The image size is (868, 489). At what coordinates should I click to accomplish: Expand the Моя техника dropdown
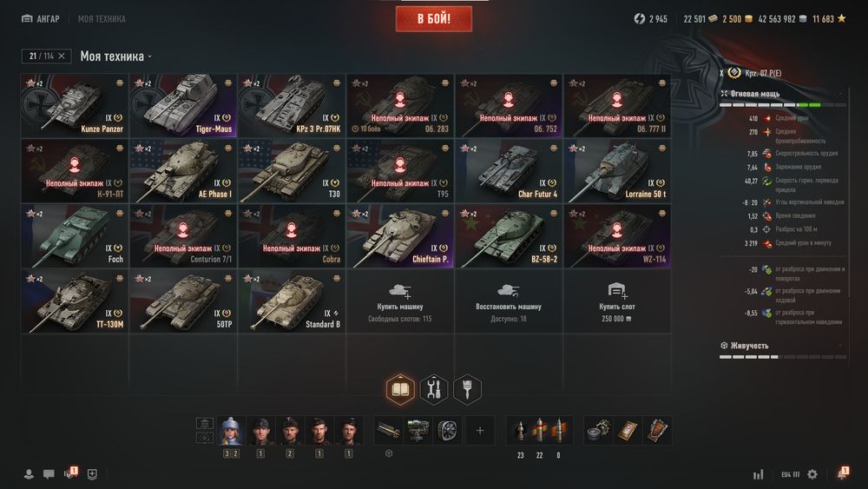116,56
